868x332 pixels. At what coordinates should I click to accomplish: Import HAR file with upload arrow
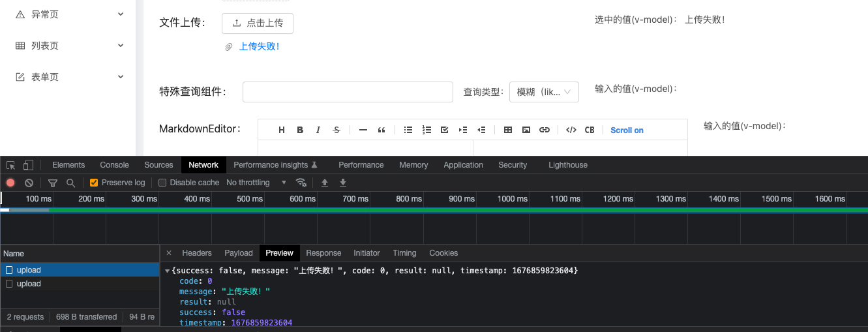[325, 183]
